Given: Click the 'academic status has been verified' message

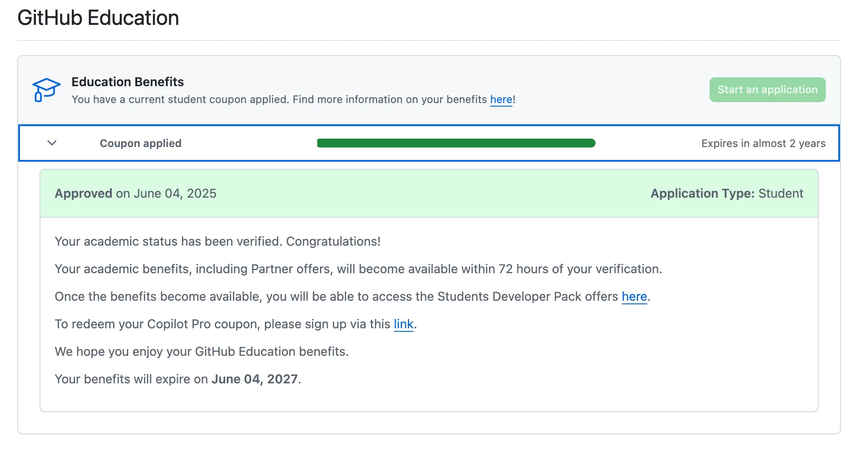Looking at the screenshot, I should (x=217, y=242).
